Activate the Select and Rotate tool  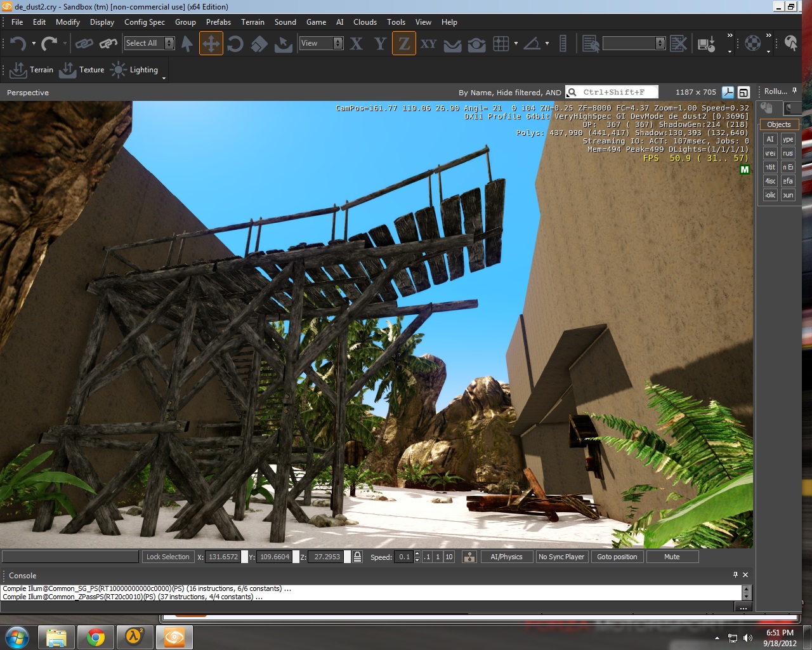[x=235, y=43]
